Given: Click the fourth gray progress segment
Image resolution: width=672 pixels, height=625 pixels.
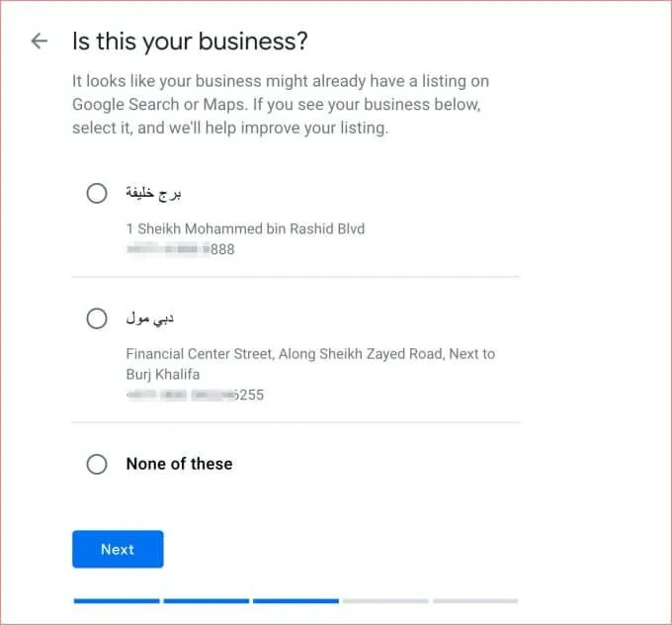Looking at the screenshot, I should pyautogui.click(x=385, y=600).
